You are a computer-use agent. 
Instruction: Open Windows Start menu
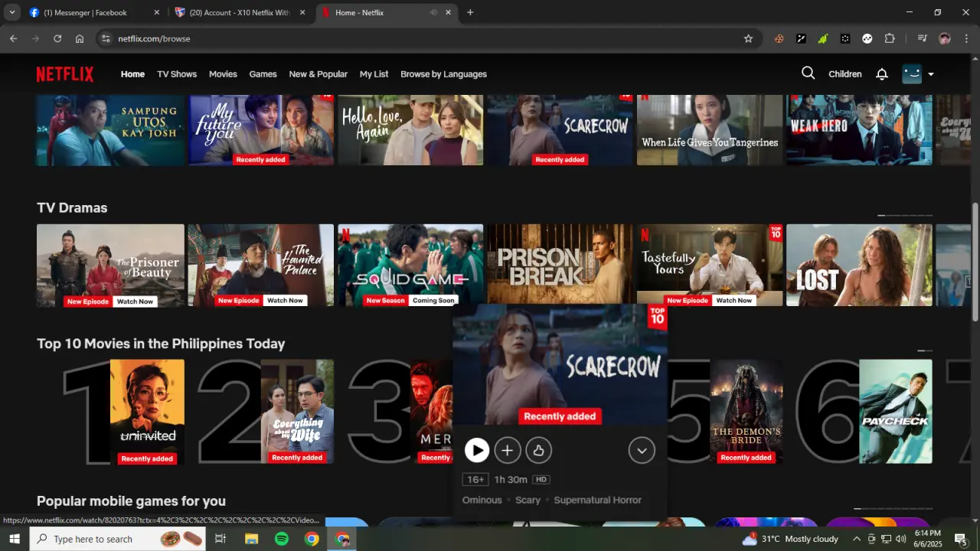pyautogui.click(x=15, y=539)
